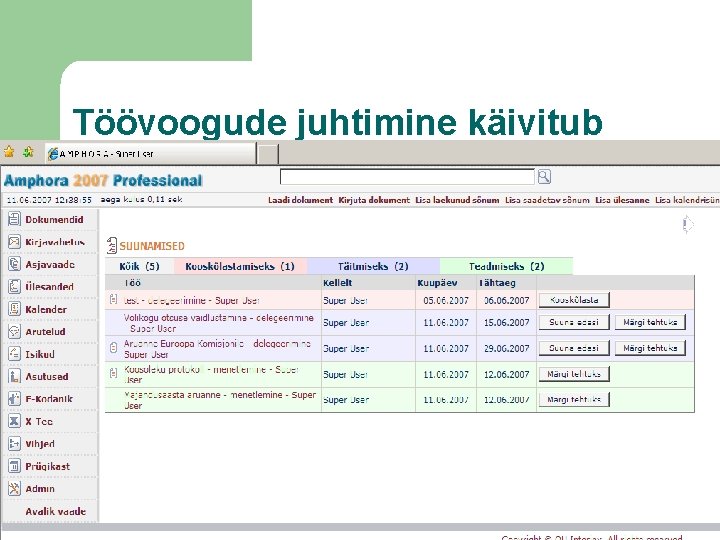The image size is (720, 540).
Task: Click the Kooskõlasta button
Action: tap(574, 300)
